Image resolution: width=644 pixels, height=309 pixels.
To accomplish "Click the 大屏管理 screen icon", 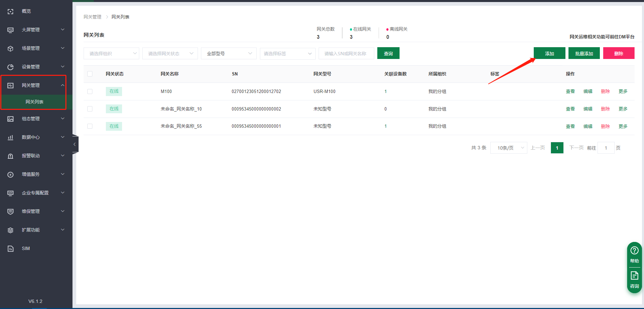I will pos(10,30).
